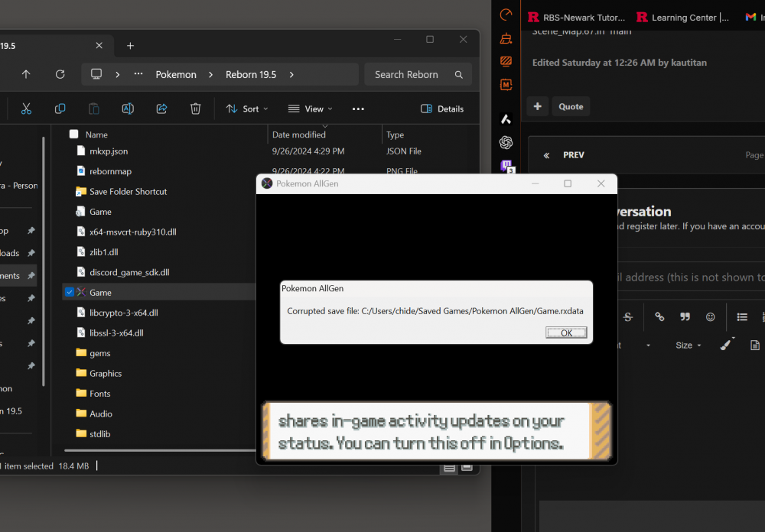Screen dimensions: 765x532
Task: Insert emoji using the smiley editor icon
Action: [x=710, y=316]
